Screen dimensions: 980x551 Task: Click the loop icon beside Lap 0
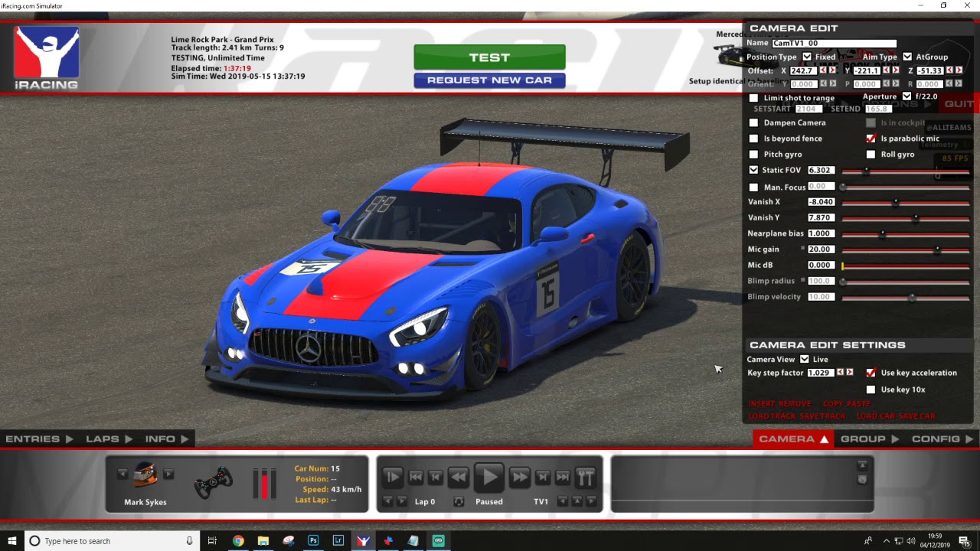coord(459,501)
